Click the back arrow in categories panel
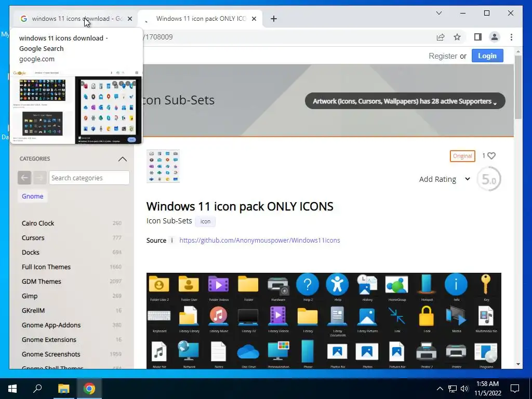This screenshot has height=399, width=532. [24, 178]
